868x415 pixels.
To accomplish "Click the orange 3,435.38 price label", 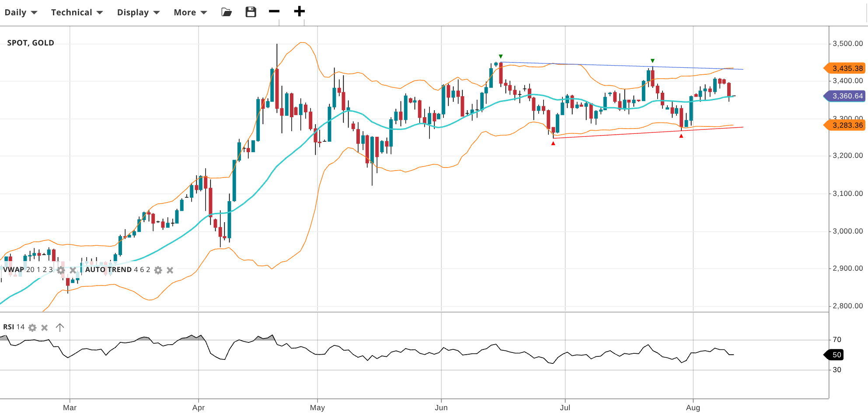I will [x=846, y=68].
